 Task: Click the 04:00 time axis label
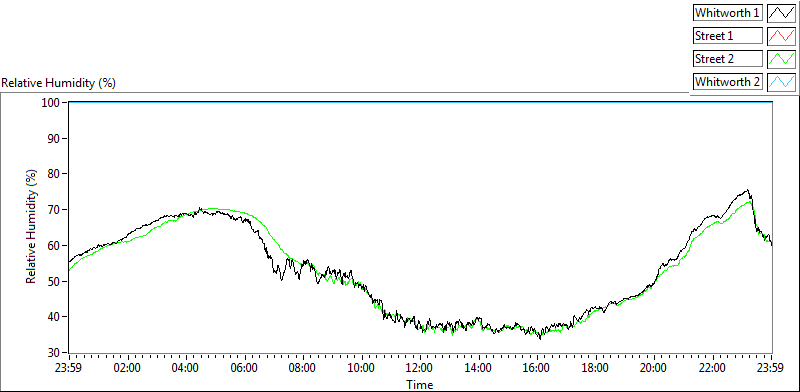186,368
